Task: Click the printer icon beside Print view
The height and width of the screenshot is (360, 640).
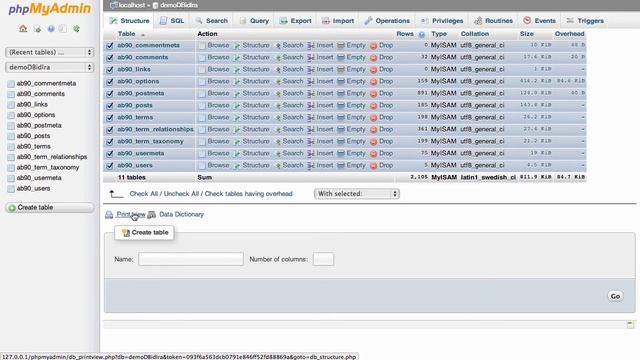Action: pyautogui.click(x=109, y=215)
